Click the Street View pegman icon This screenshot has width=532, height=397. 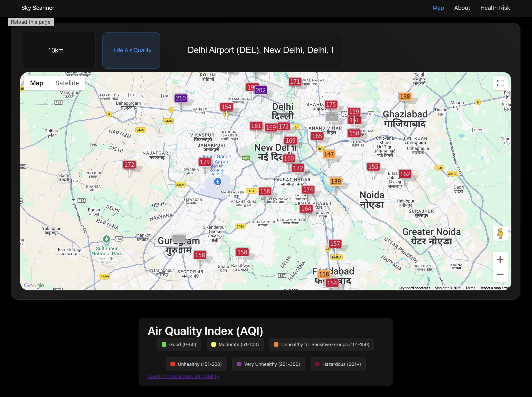pyautogui.click(x=500, y=233)
